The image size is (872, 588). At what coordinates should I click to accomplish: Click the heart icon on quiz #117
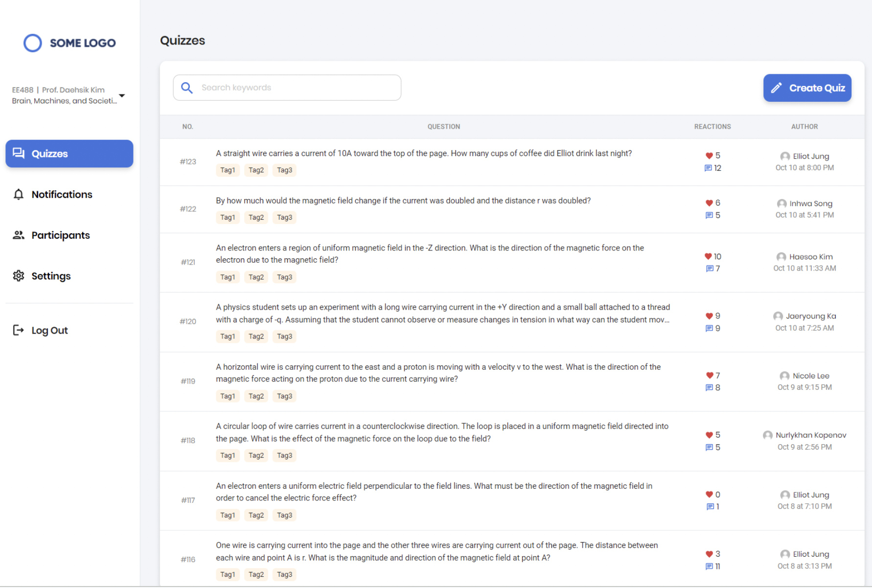[x=709, y=495]
